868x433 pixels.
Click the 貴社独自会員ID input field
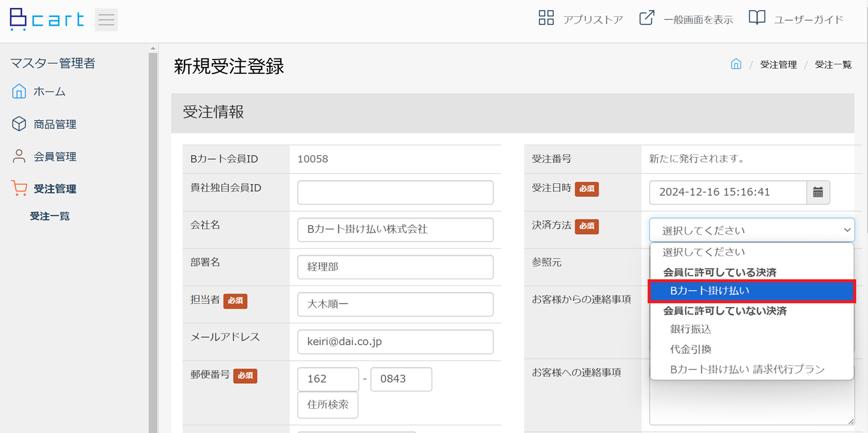(x=395, y=193)
